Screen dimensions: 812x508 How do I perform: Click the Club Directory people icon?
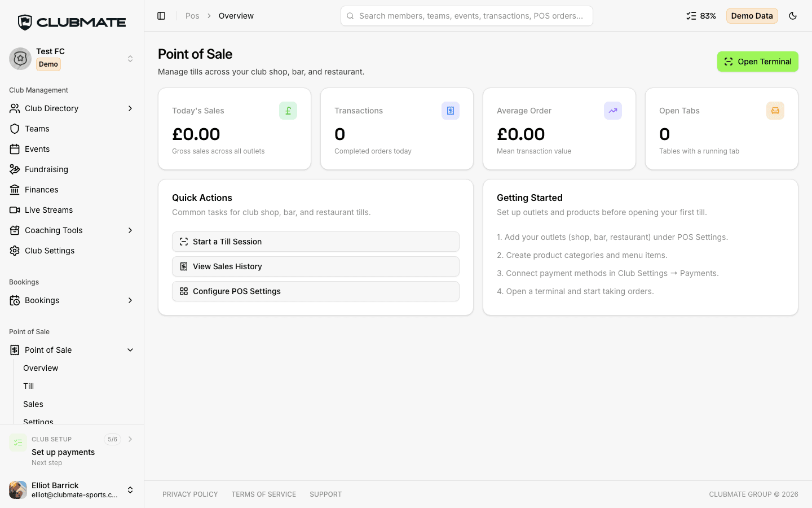(x=15, y=108)
